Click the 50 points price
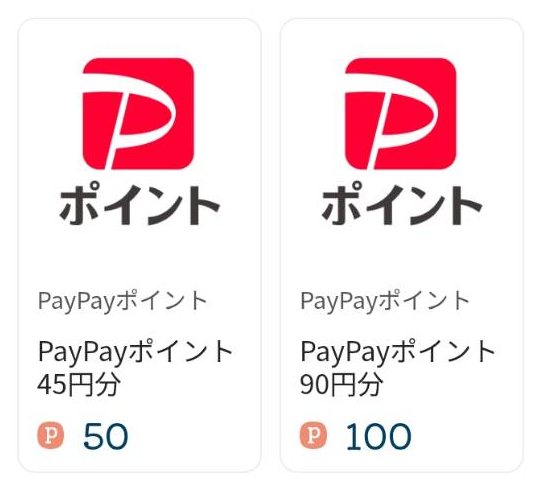The image size is (549, 494). tap(106, 436)
